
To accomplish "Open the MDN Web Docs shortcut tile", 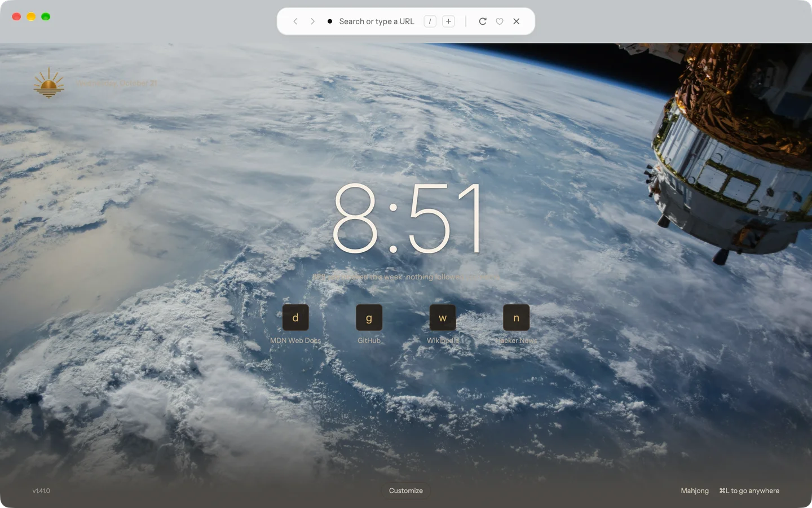I will [295, 318].
